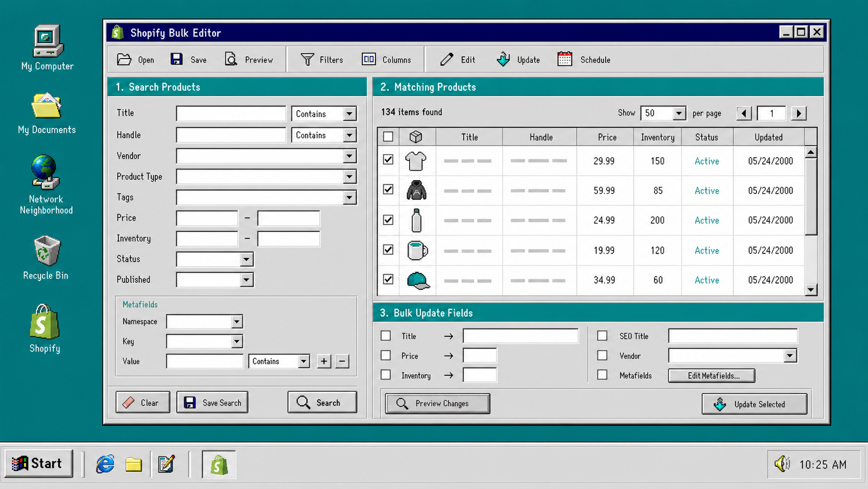Enable the bulk update Inventory checkbox

pos(386,375)
